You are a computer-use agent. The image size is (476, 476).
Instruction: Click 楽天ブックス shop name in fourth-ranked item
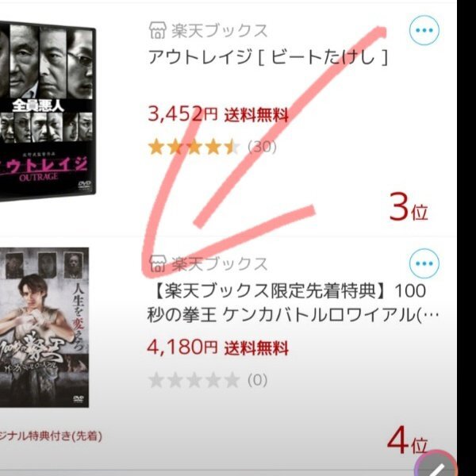[219, 264]
